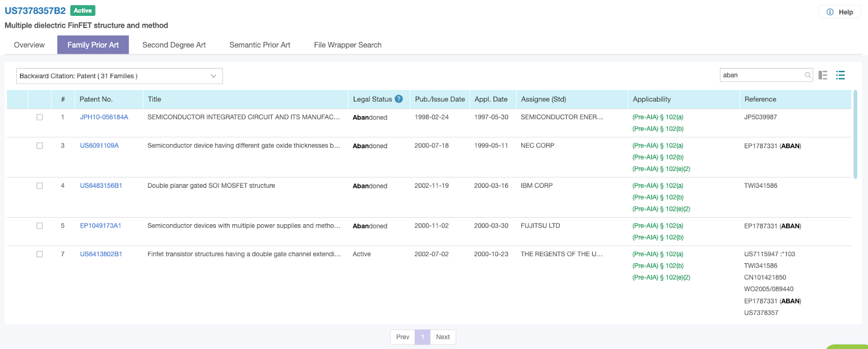Click (Pre-AIA) § 102(a) for EP1049173A1
Image resolution: width=868 pixels, height=349 pixels.
(x=658, y=226)
